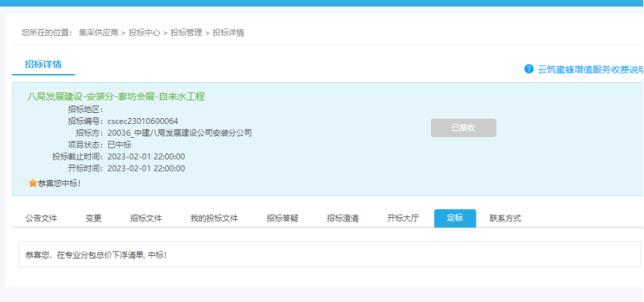Go back to 投标管理 in breadcrumb

[186, 33]
